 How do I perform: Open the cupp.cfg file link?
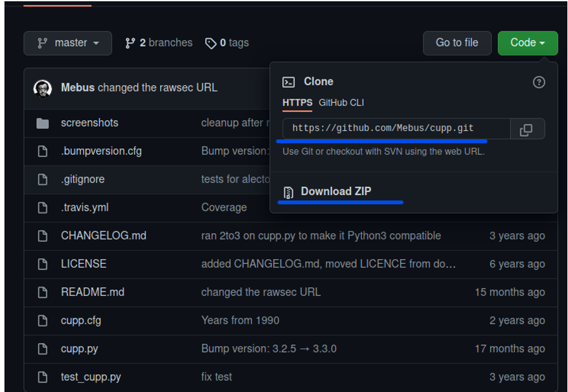81,321
